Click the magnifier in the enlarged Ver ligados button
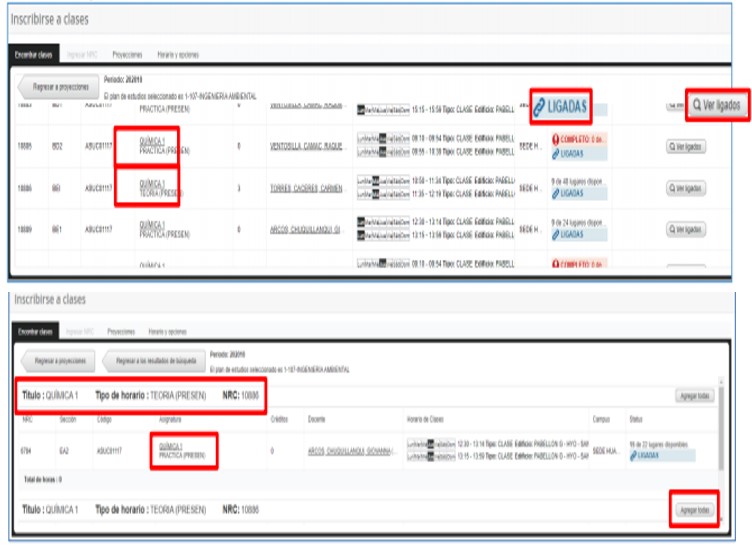Screen dimensions: 752x546 (697, 105)
